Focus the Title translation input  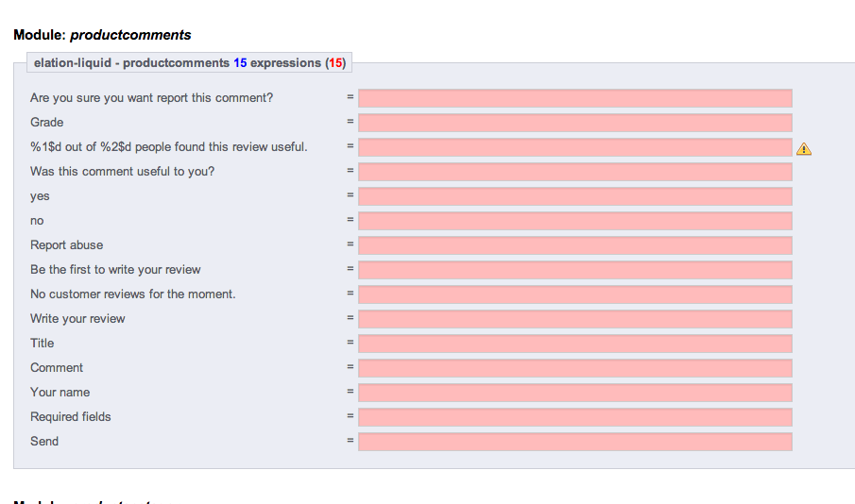click(574, 344)
